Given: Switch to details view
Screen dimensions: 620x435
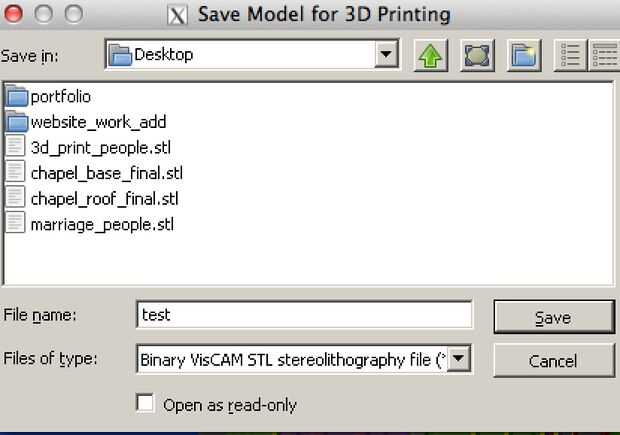Looking at the screenshot, I should tap(603, 55).
